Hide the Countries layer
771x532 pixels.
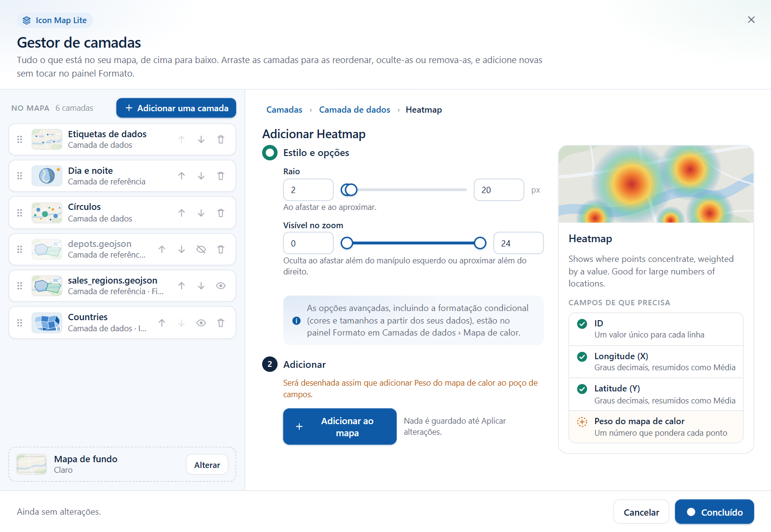click(x=201, y=323)
